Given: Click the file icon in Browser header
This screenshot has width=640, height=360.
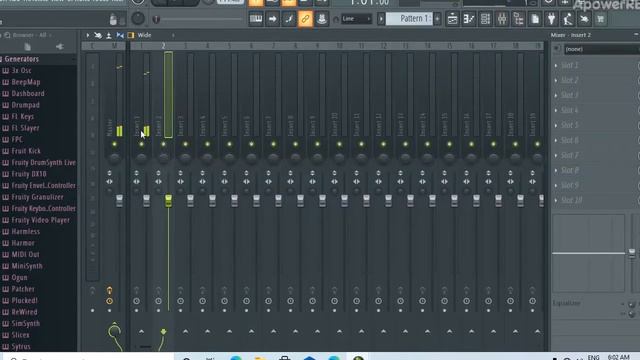Looking at the screenshot, I should click(x=27, y=47).
